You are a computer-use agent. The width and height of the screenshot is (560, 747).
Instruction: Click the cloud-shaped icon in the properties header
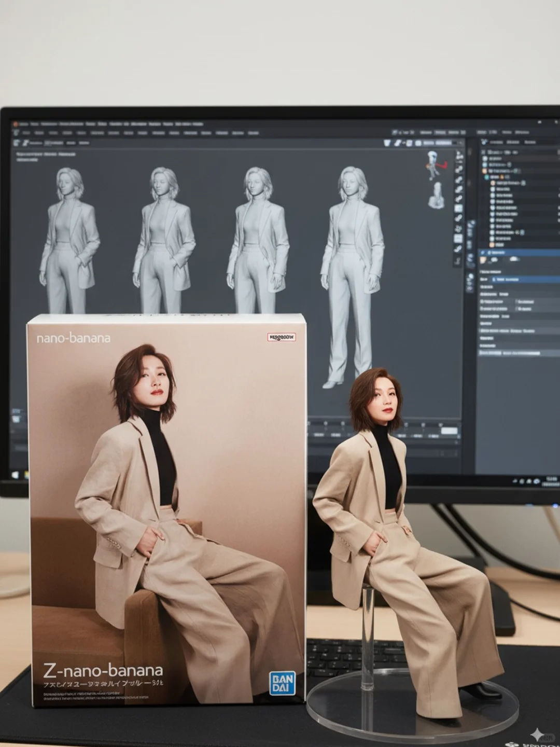coord(514,258)
